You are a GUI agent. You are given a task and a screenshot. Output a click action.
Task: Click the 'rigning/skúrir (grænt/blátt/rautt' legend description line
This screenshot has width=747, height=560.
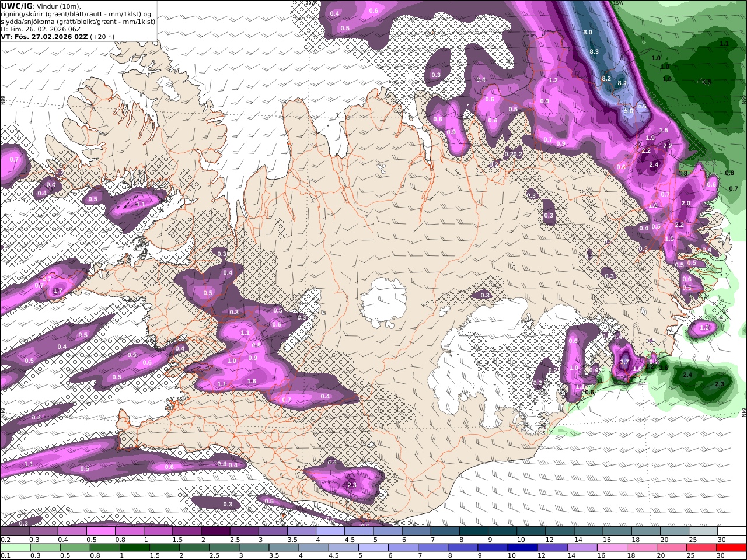(x=76, y=13)
